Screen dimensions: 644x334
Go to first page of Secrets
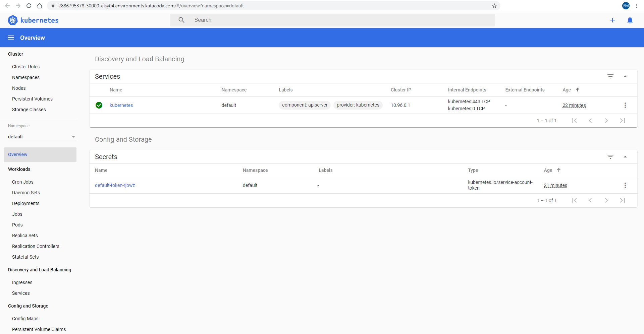point(574,200)
